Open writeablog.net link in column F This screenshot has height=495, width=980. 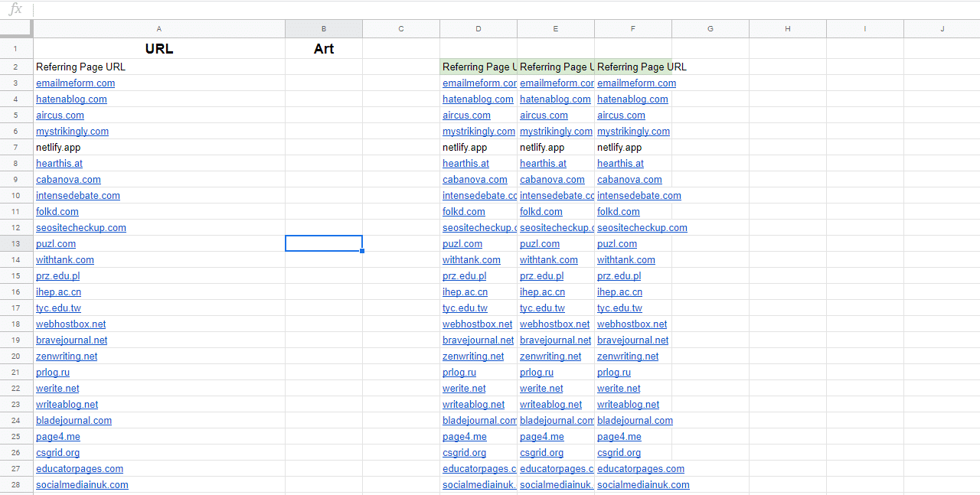[629, 404]
